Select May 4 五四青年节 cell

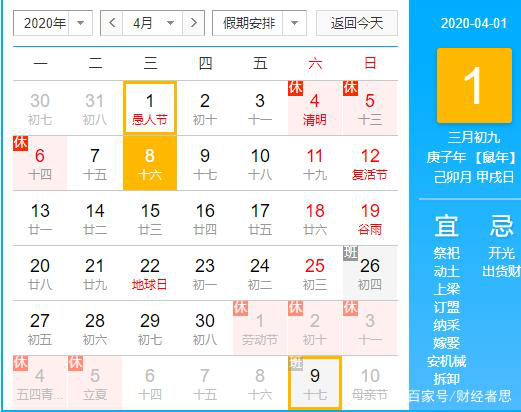point(40,383)
